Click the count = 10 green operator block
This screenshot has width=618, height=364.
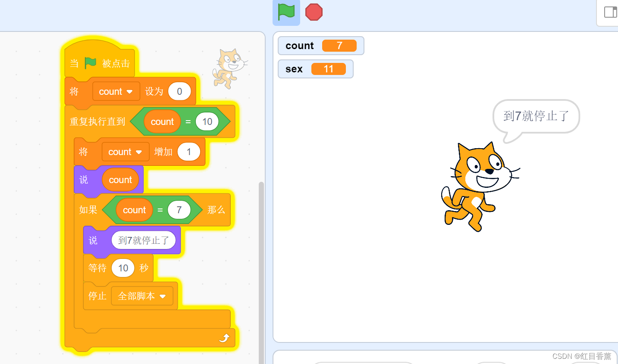pyautogui.click(x=180, y=121)
